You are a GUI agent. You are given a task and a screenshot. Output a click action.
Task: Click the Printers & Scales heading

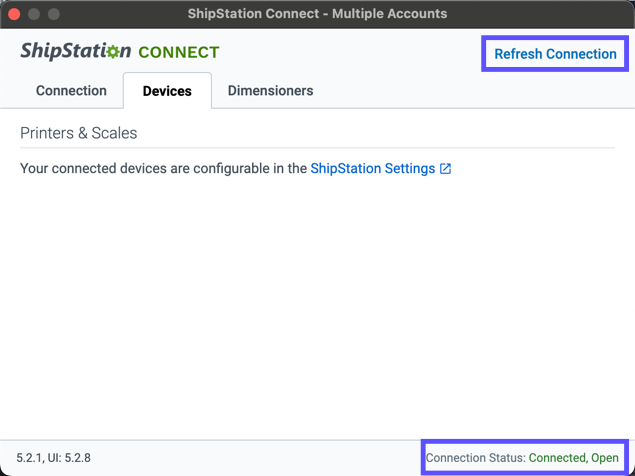[x=78, y=133]
